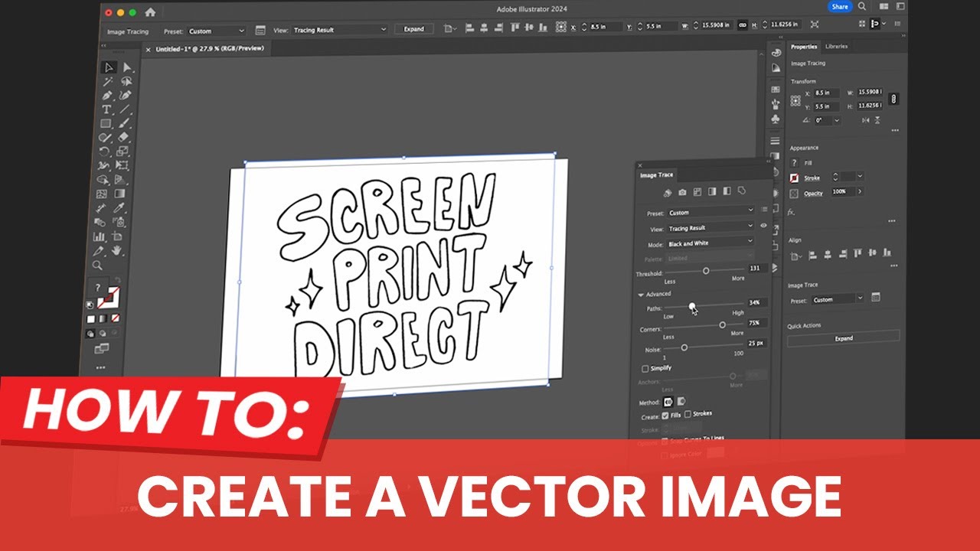Open Preset dropdown in Properties panel

coord(838,298)
